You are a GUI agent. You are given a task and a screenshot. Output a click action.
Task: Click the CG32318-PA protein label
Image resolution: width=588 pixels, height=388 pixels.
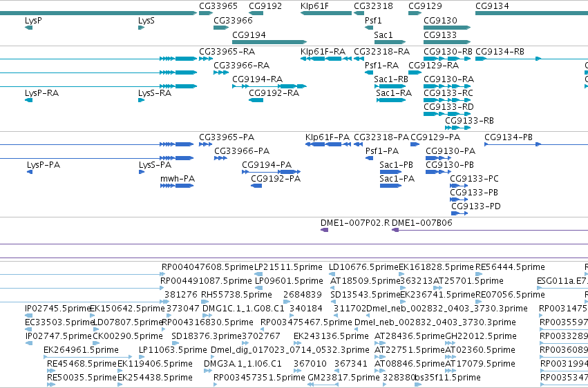click(381, 137)
